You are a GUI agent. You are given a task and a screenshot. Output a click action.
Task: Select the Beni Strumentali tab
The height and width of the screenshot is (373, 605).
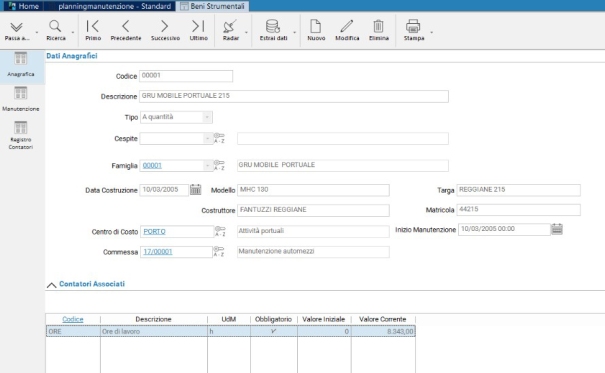(x=212, y=6)
